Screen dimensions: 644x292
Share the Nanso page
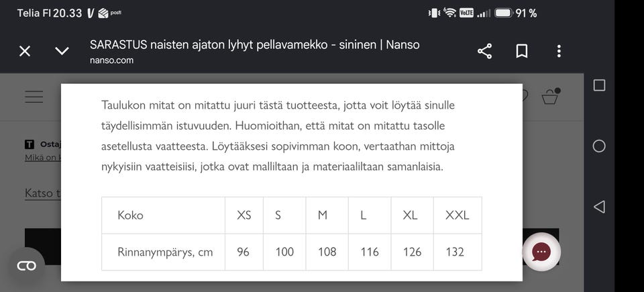click(484, 52)
